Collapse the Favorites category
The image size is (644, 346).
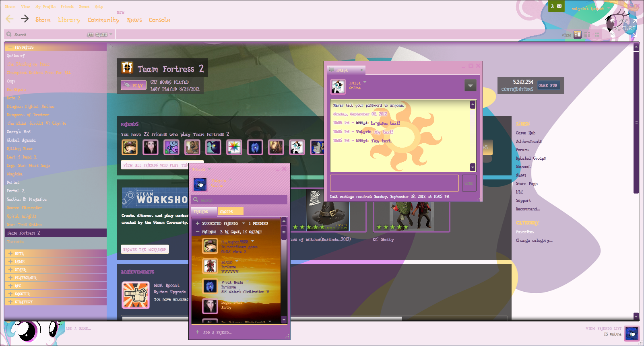10,47
